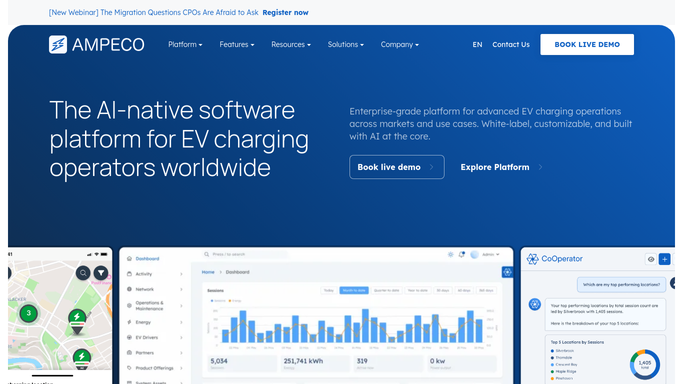Open the Platform dropdown menu
The height and width of the screenshot is (384, 683).
[185, 44]
